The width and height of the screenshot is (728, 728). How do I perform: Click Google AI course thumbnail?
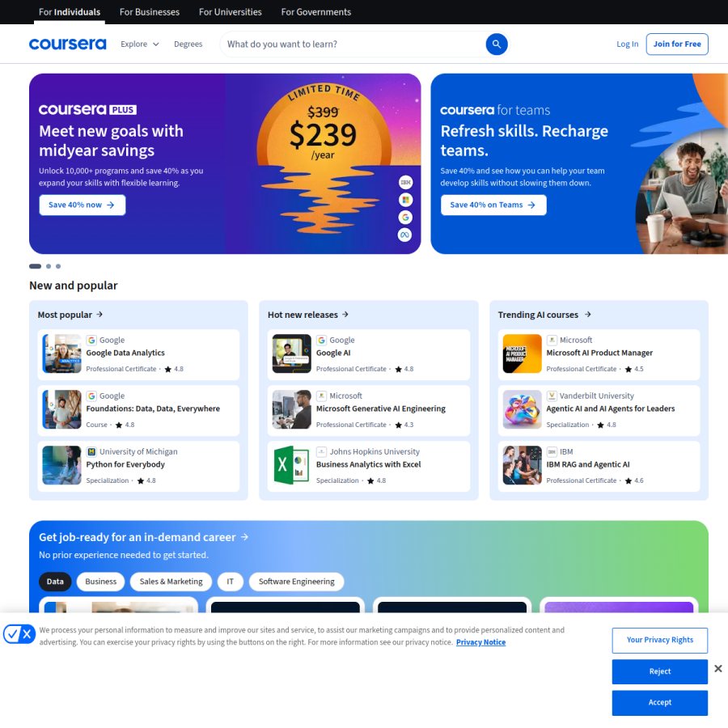click(x=291, y=353)
